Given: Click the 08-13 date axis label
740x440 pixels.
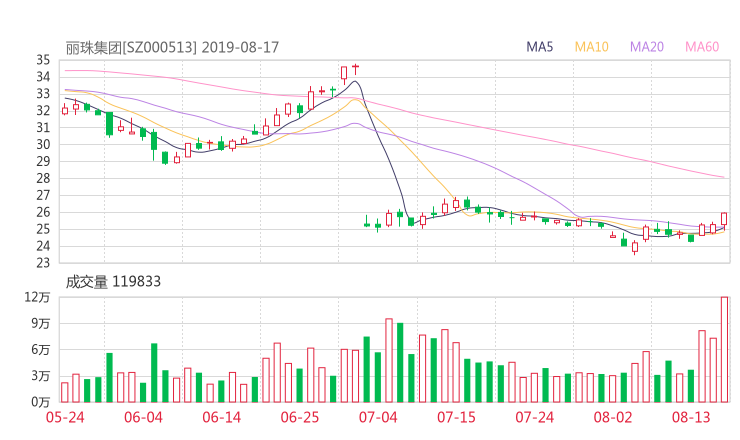Looking at the screenshot, I should pyautogui.click(x=691, y=417).
